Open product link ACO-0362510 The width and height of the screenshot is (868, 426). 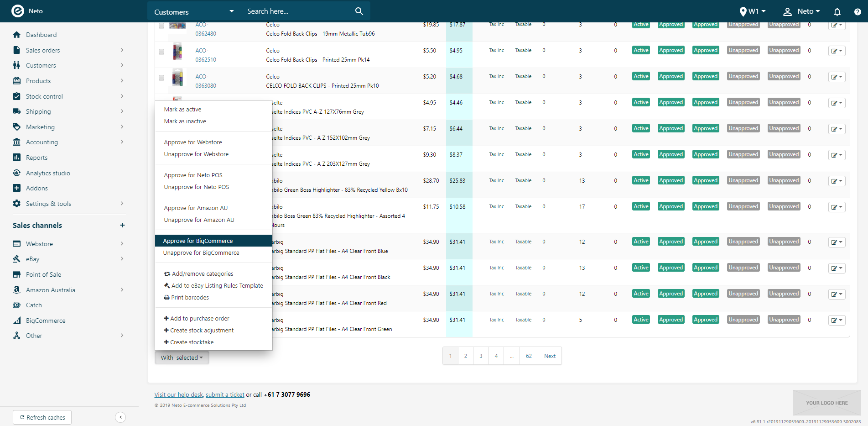[x=206, y=55]
